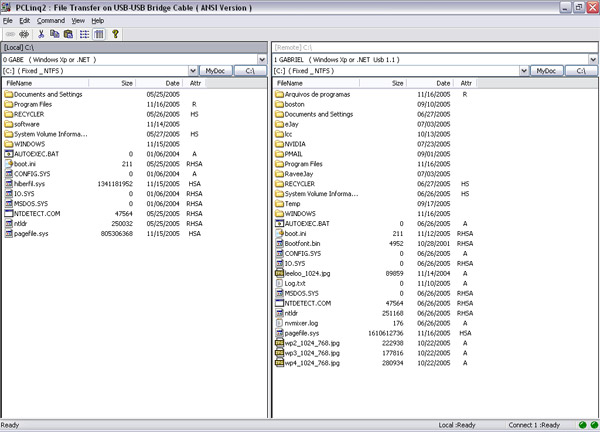Expand the remote drive C: dropdown

click(x=522, y=71)
